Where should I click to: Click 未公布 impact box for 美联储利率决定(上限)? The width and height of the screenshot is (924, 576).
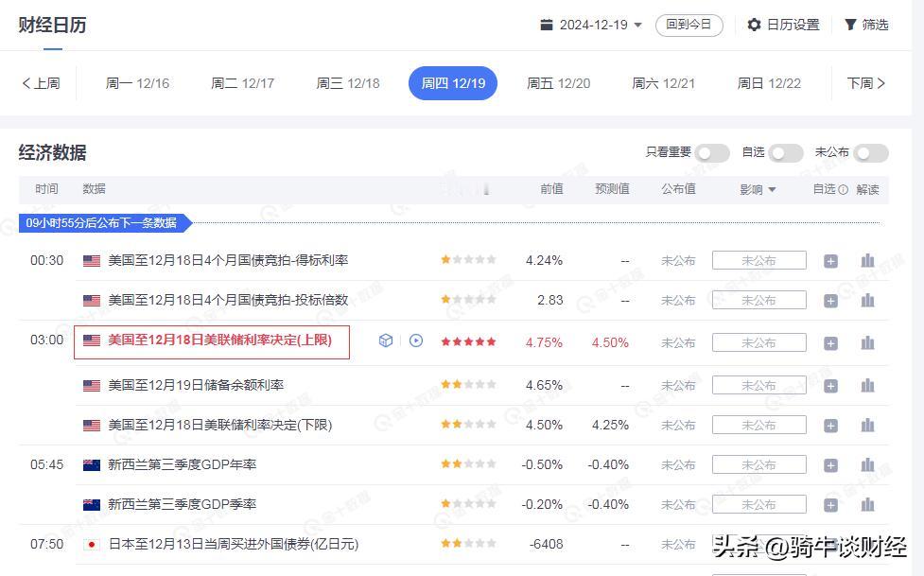(x=759, y=342)
